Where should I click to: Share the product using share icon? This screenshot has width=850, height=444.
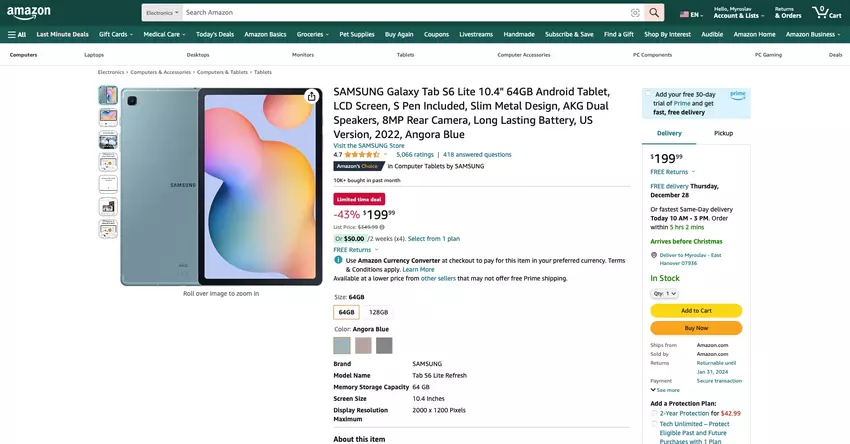point(312,97)
